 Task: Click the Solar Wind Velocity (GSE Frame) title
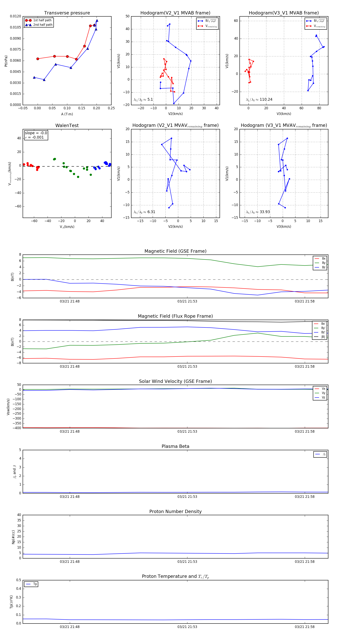tap(175, 381)
